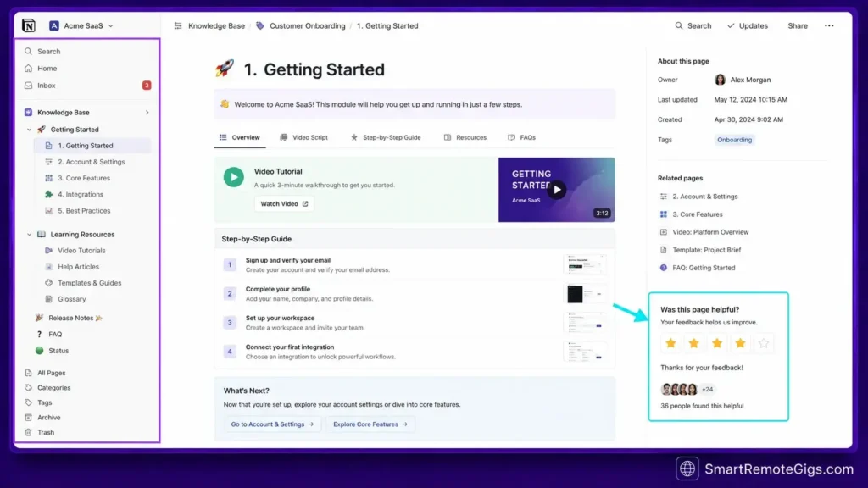Switch to the Resources tab

(x=465, y=137)
